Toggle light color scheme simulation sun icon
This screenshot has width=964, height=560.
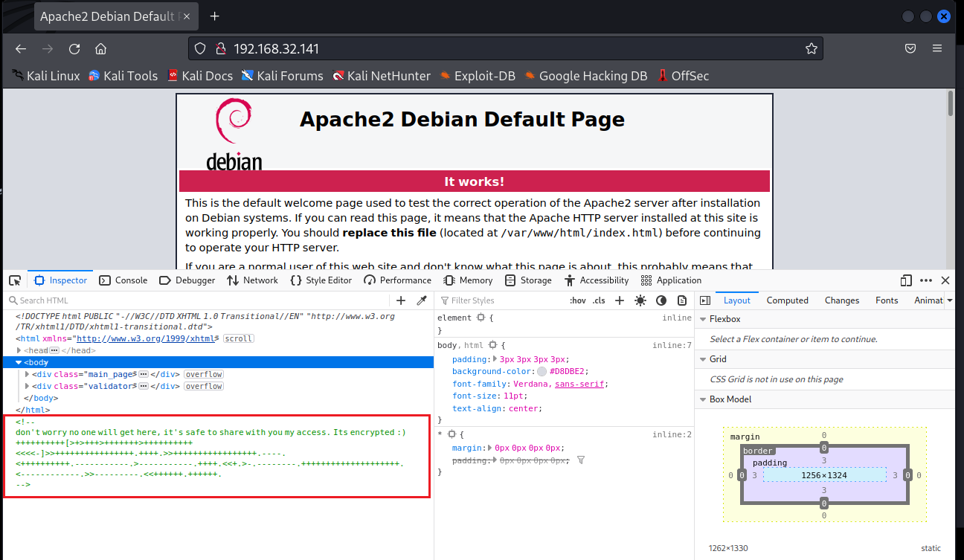point(640,300)
